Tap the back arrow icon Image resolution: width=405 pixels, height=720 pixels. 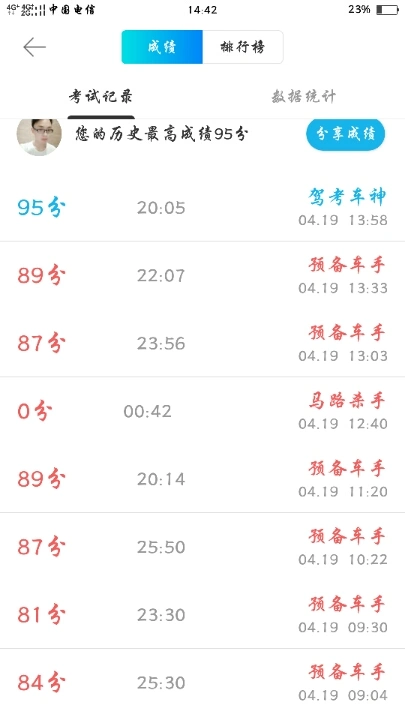point(34,47)
